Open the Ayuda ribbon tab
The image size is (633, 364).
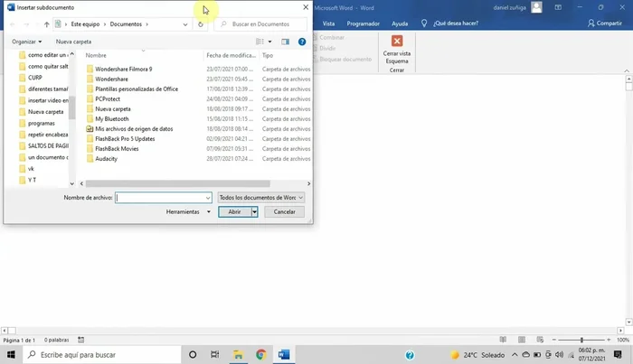(400, 23)
